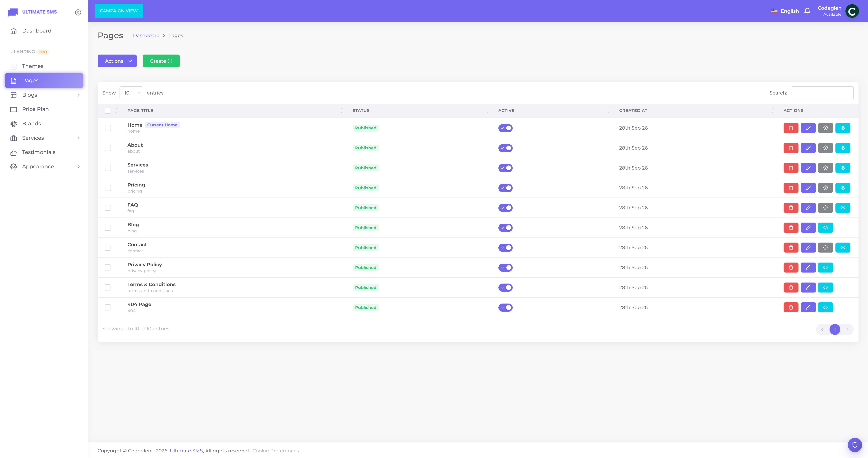Collapse sidebar using the circle toggle icon
Viewport: 868px width, 458px height.
click(78, 13)
